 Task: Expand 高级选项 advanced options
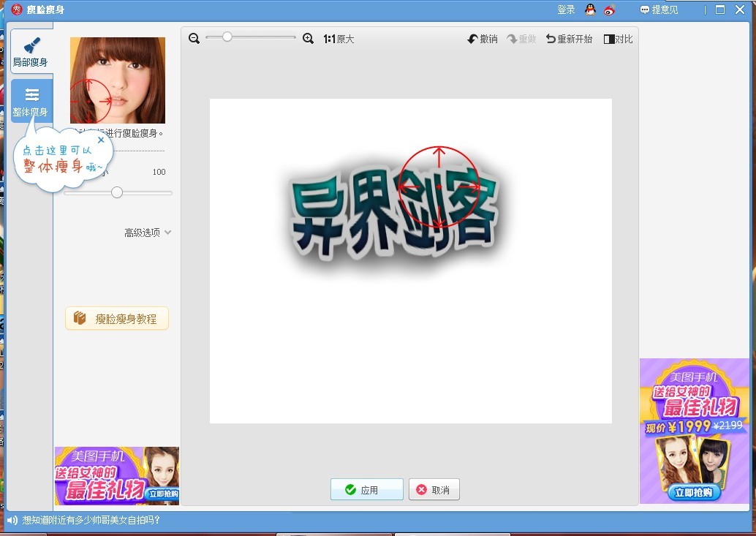[x=148, y=233]
